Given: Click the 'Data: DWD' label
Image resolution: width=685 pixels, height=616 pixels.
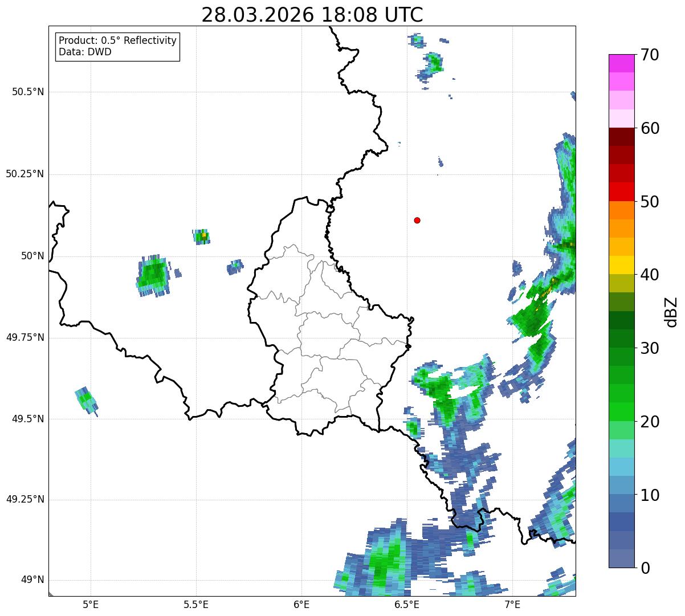Looking at the screenshot, I should point(85,52).
